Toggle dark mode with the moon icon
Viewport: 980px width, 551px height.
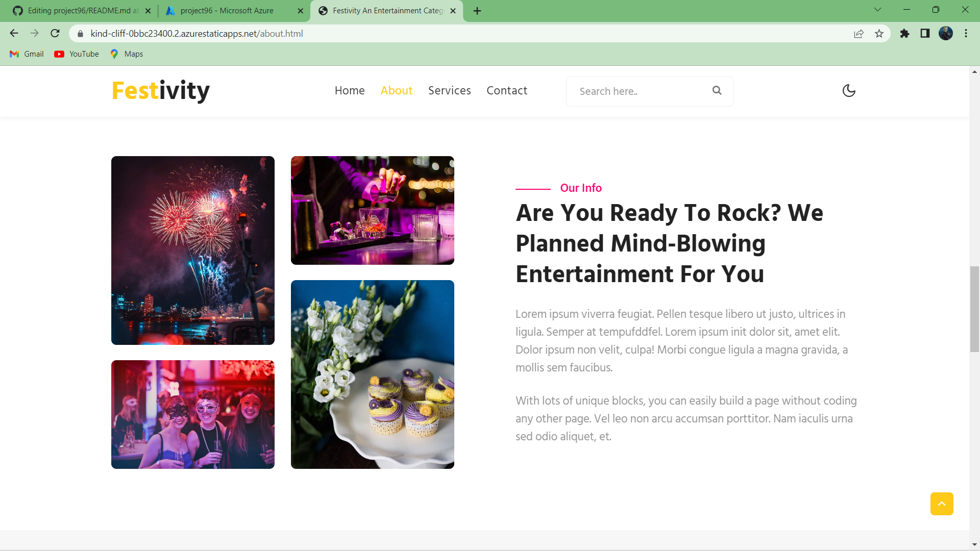coord(849,91)
